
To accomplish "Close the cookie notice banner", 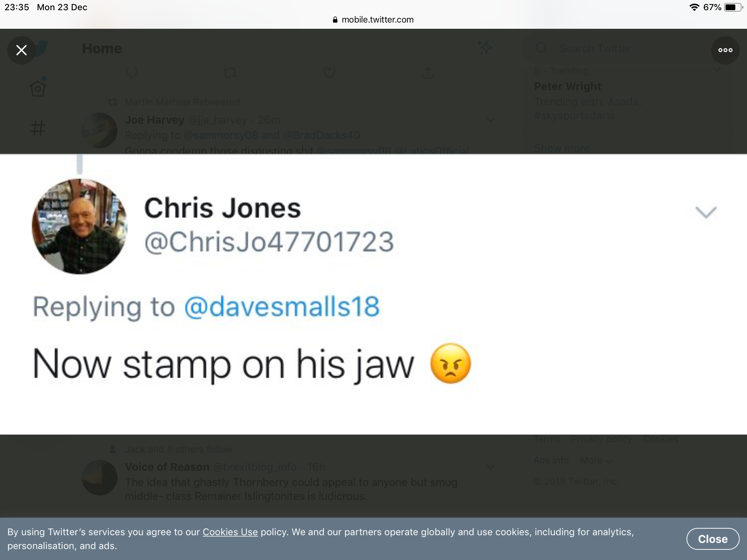I will pos(713,539).
